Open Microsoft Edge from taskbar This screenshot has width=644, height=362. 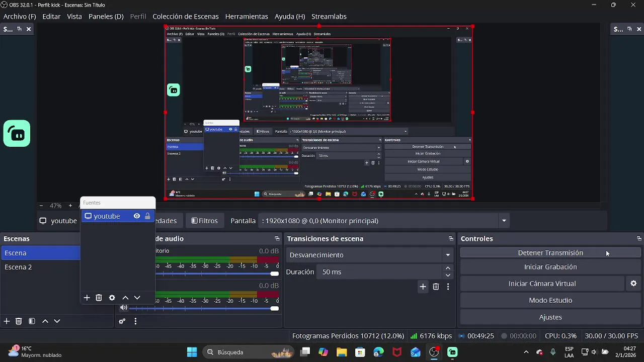(378, 352)
